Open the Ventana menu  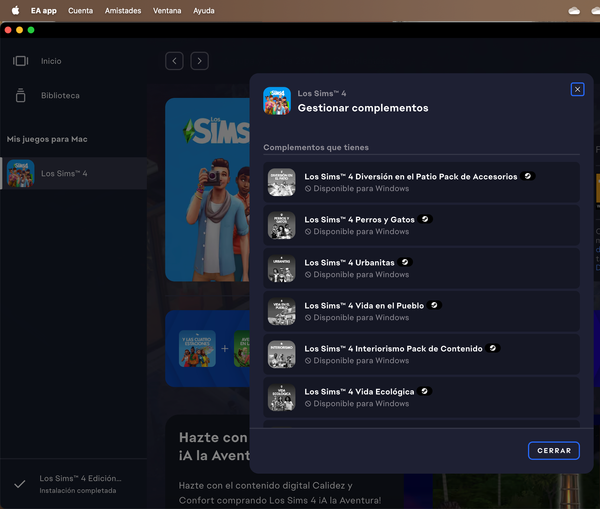pyautogui.click(x=167, y=10)
